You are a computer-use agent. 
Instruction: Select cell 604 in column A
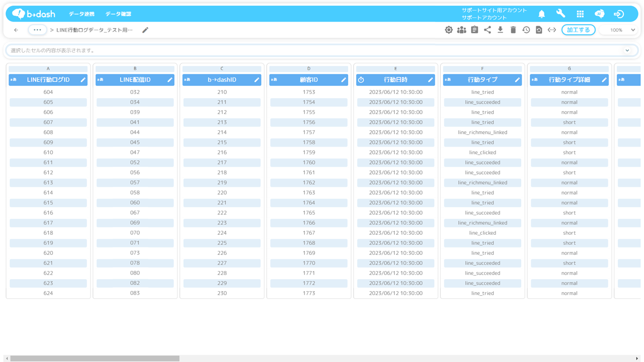[48, 92]
